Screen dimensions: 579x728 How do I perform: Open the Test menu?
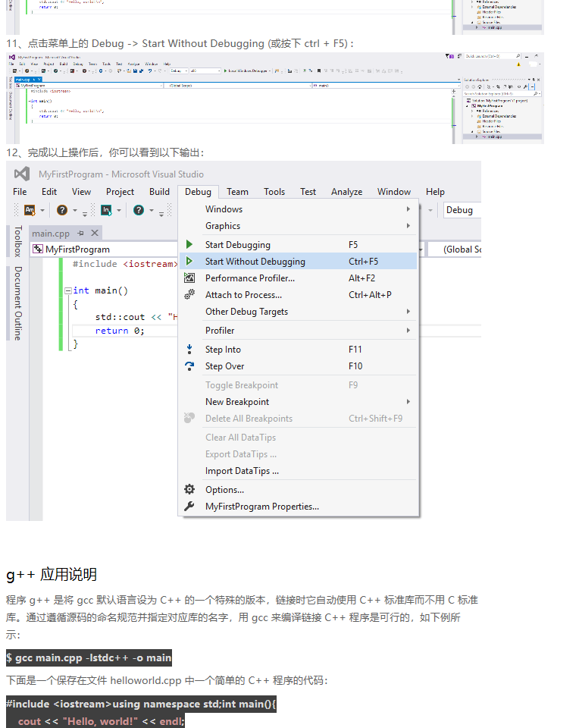point(308,192)
